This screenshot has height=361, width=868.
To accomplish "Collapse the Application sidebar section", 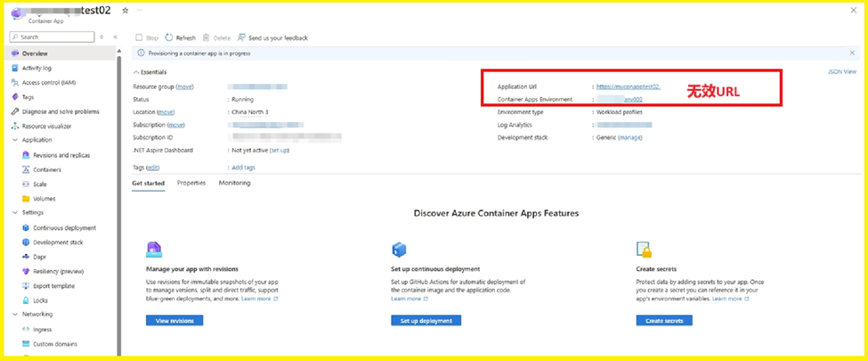I will [14, 140].
